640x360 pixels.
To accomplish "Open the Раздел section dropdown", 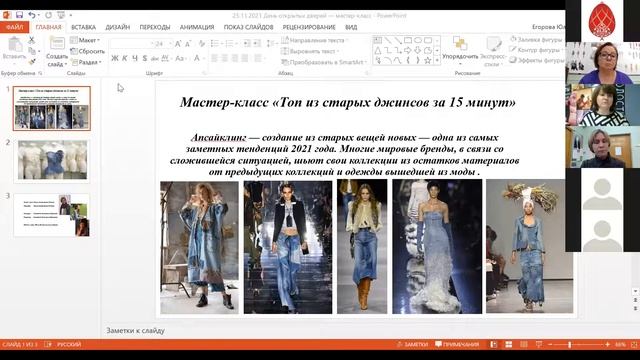I will [86, 62].
